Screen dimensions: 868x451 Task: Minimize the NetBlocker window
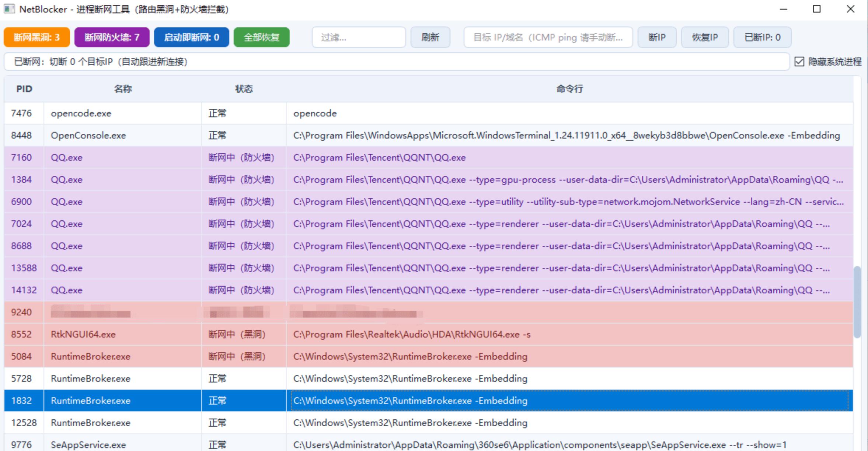(784, 9)
